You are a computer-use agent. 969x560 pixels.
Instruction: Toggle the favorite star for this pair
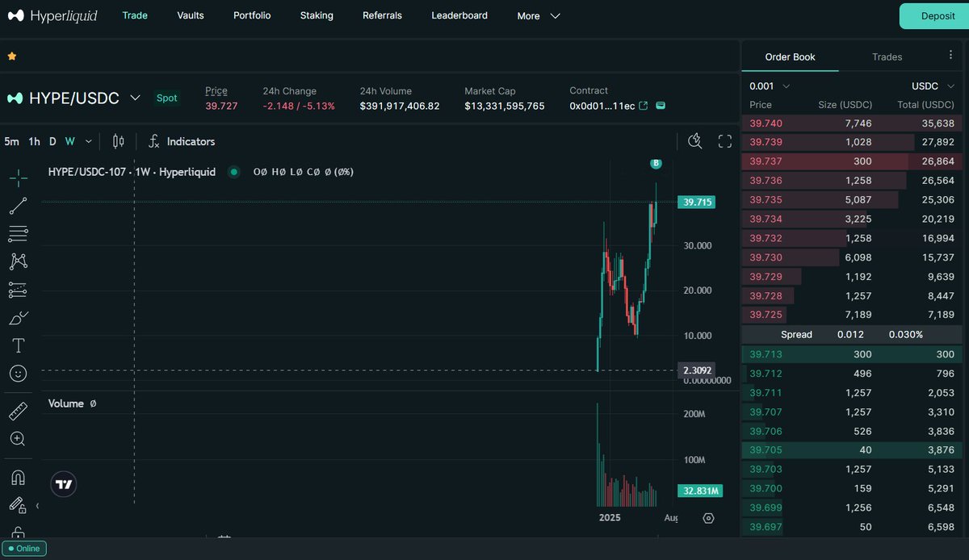[x=11, y=56]
